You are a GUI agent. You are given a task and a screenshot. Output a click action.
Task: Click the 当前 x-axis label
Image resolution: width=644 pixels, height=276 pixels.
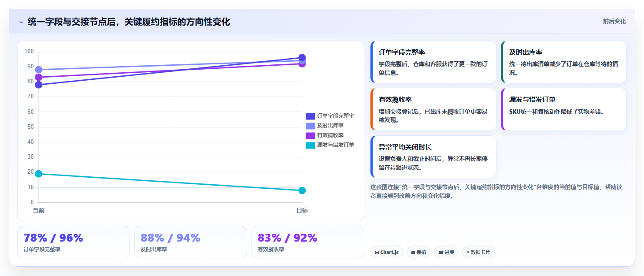[x=39, y=210]
